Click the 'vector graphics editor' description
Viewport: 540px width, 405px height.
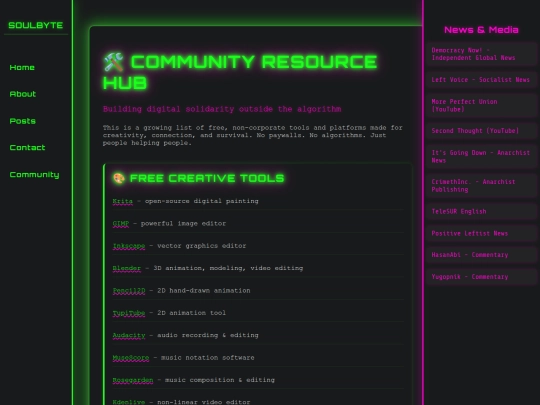[x=201, y=246]
